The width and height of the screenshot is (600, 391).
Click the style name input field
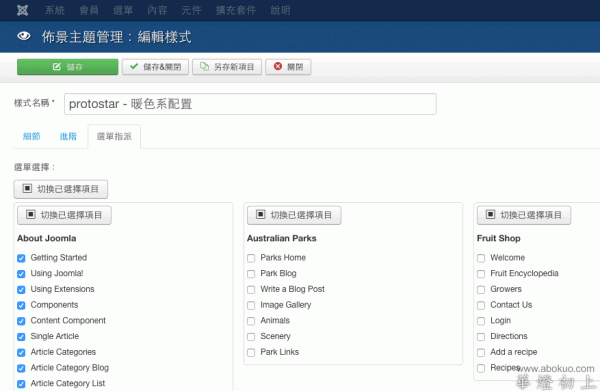click(250, 104)
